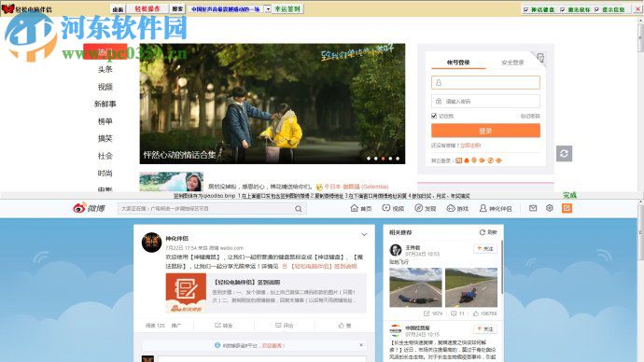Click the green 完成 button
Image resolution: width=644 pixels, height=362 pixels.
pos(569,195)
